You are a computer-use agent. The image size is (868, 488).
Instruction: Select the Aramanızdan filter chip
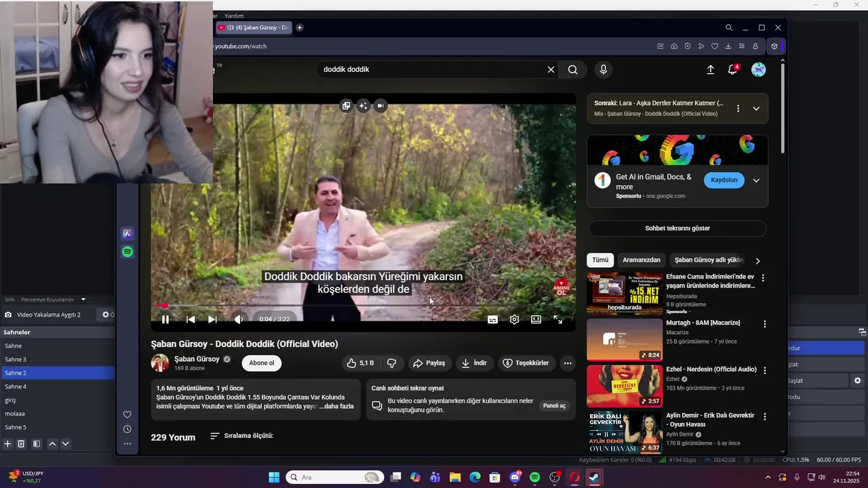click(x=642, y=260)
